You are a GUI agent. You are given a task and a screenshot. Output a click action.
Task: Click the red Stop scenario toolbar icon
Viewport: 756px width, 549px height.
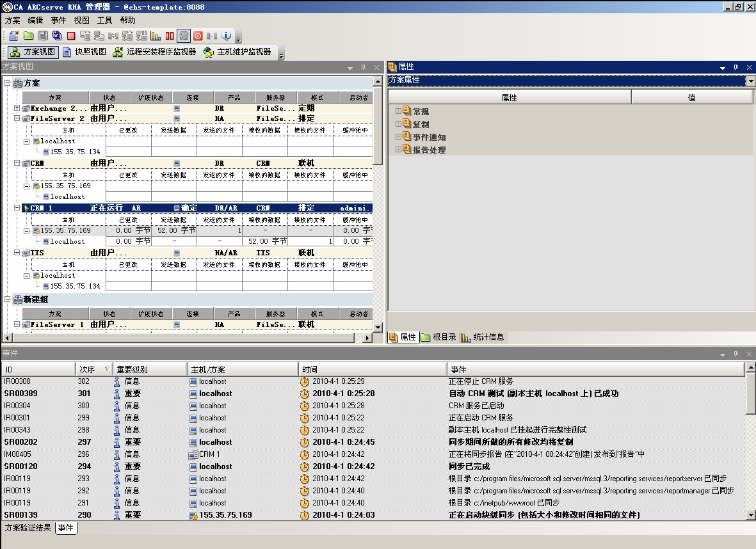[71, 36]
